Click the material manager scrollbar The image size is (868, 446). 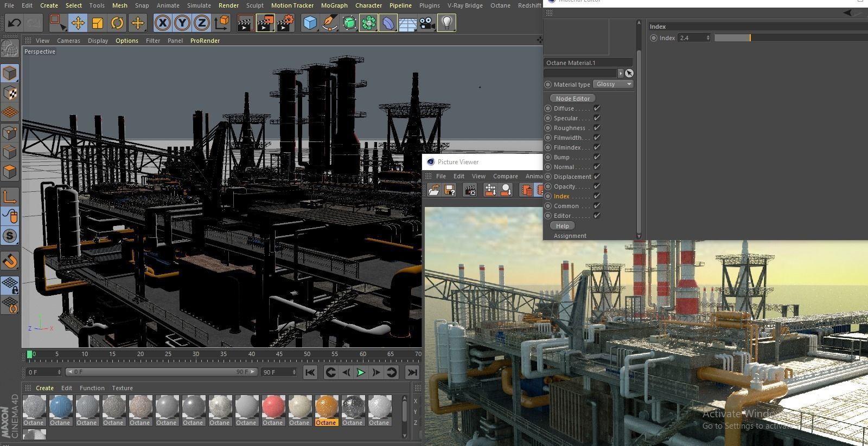(404, 417)
